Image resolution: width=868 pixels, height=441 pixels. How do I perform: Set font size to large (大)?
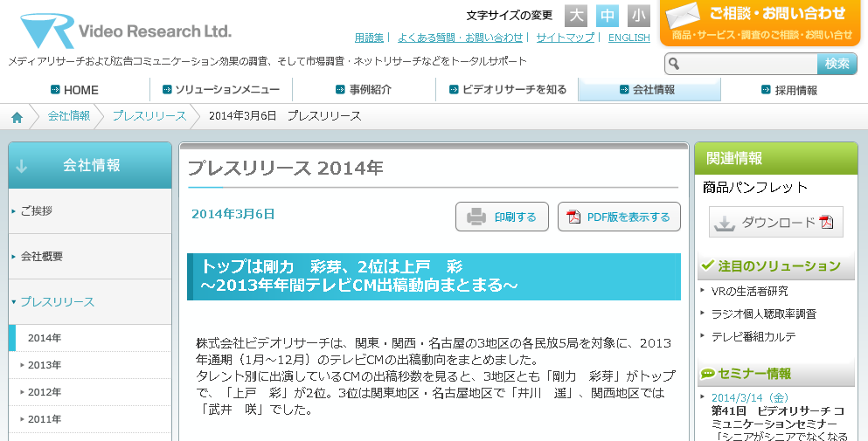tap(576, 16)
